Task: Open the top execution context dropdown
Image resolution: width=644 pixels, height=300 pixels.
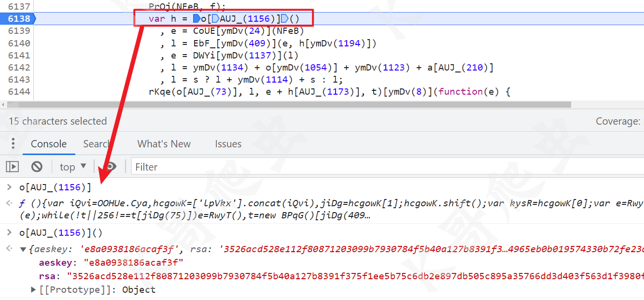Action: [73, 167]
